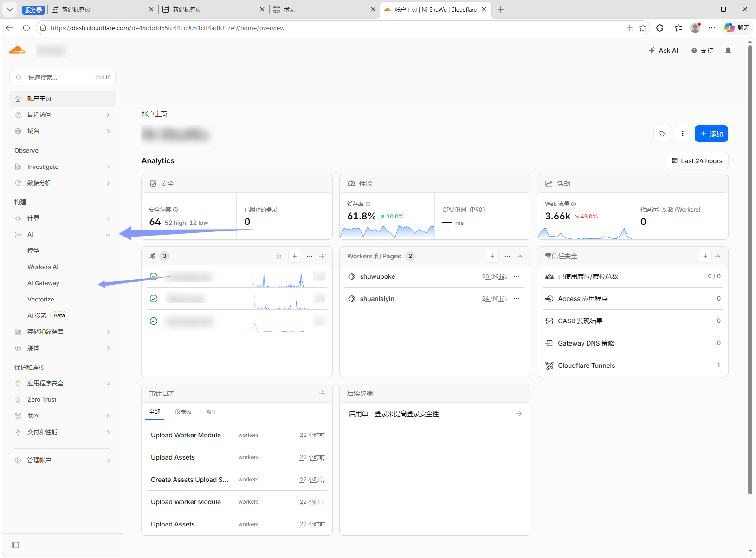756x558 pixels.
Task: Collapse the sidebar with bottom-left panel icon
Action: [15, 545]
